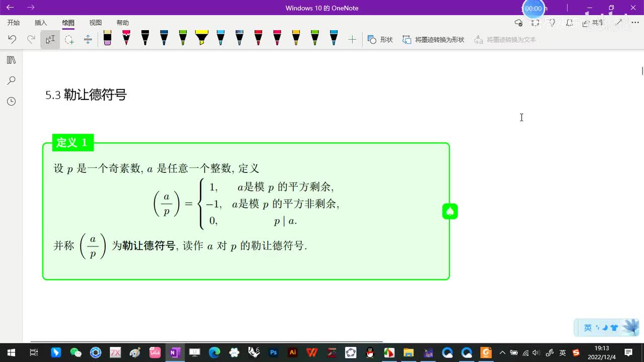Select the last light blue pen

pyautogui.click(x=334, y=38)
